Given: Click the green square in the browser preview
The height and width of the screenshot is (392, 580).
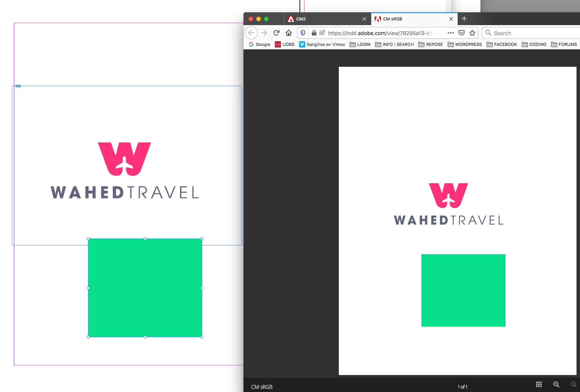Looking at the screenshot, I should [x=463, y=290].
